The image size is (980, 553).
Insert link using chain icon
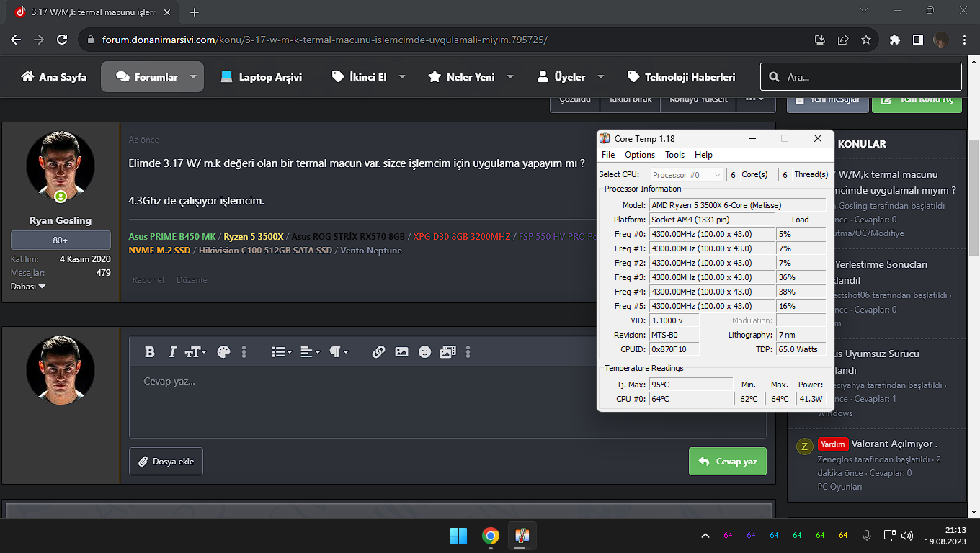pyautogui.click(x=378, y=352)
